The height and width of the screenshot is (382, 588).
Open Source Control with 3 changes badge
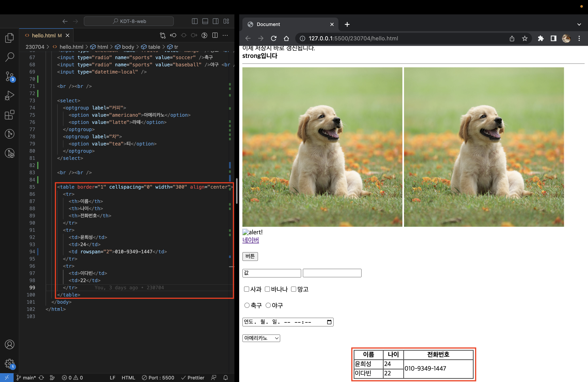10,77
